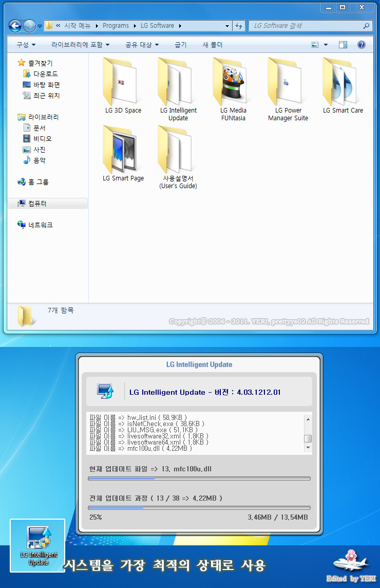
Task: Click the 'isNetCheck.exe ( 38.6KB )' log line
Action: (x=147, y=424)
